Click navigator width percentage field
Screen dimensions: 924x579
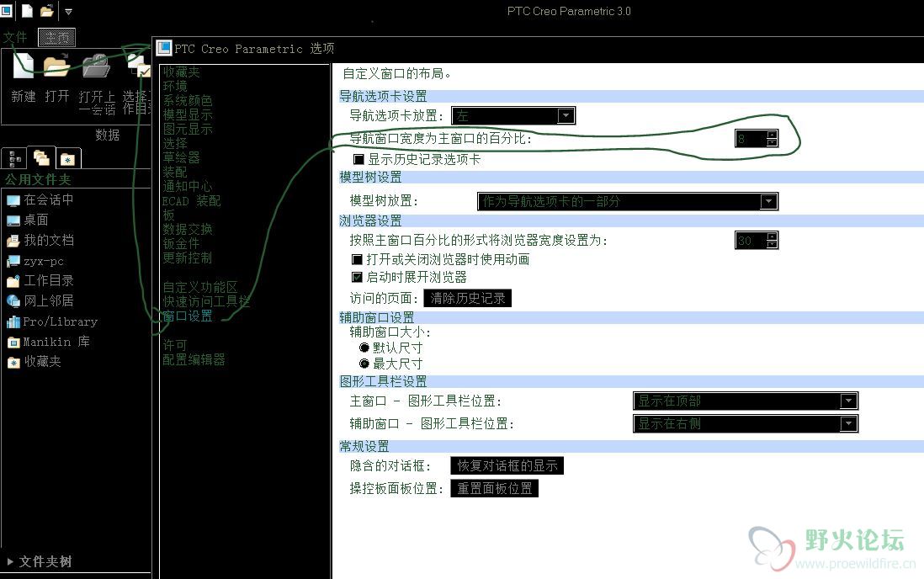tap(751, 139)
